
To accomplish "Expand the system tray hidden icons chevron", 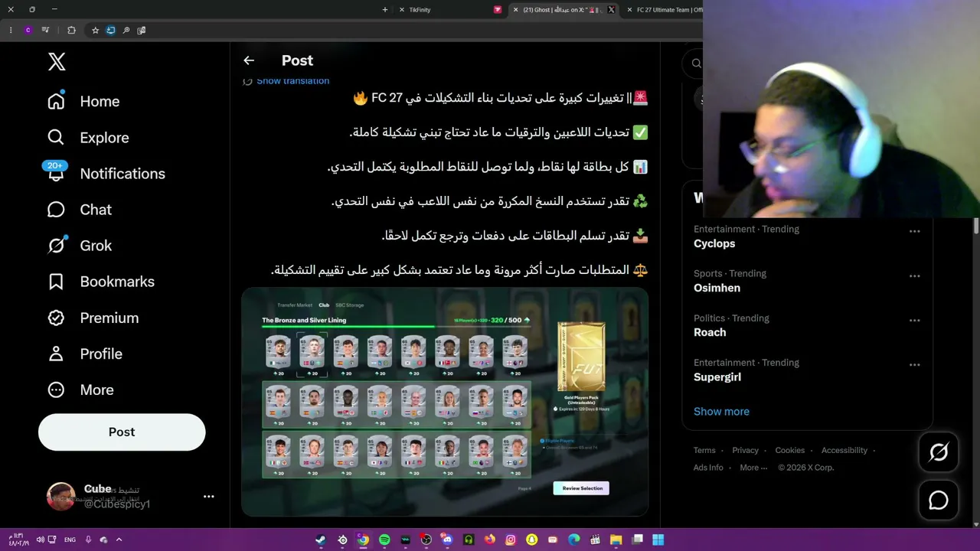I will [119, 540].
